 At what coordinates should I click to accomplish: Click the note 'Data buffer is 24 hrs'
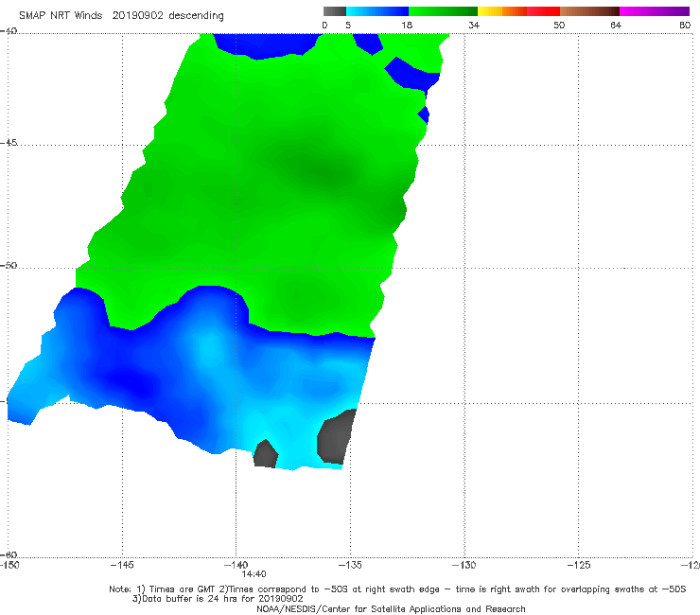(187, 599)
